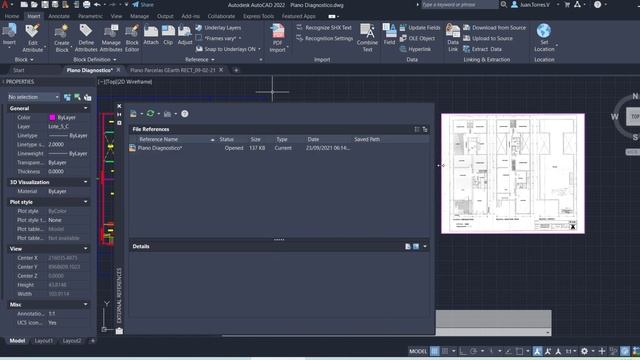Open PDF Import tool

click(x=278, y=38)
